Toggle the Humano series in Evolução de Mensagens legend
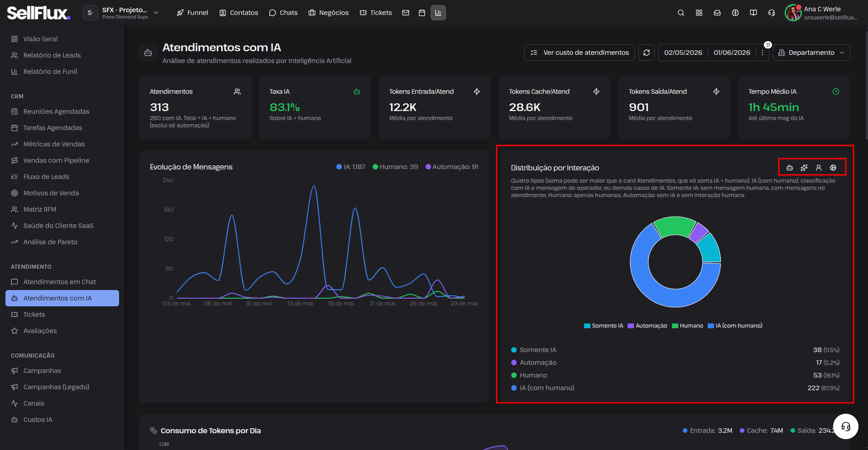 pyautogui.click(x=395, y=167)
